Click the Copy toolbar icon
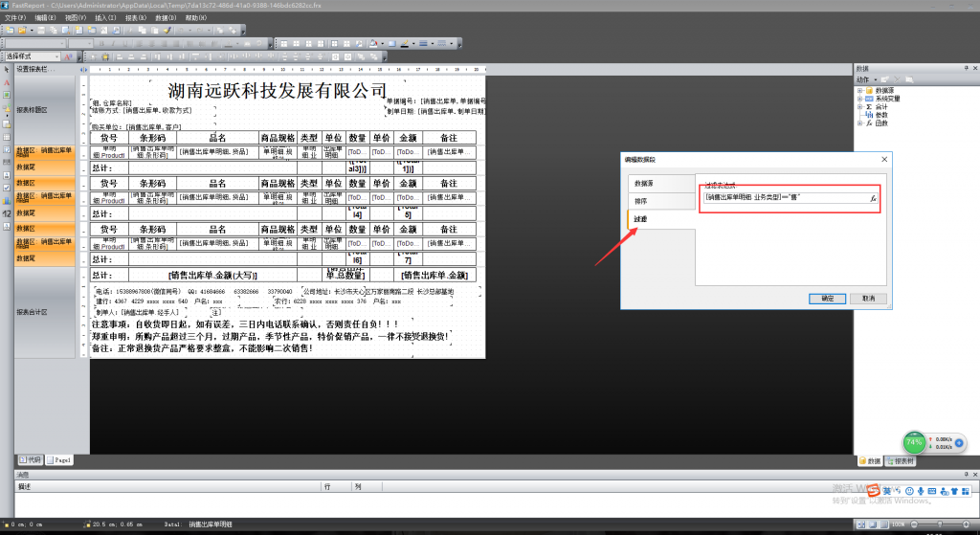 pos(142,30)
